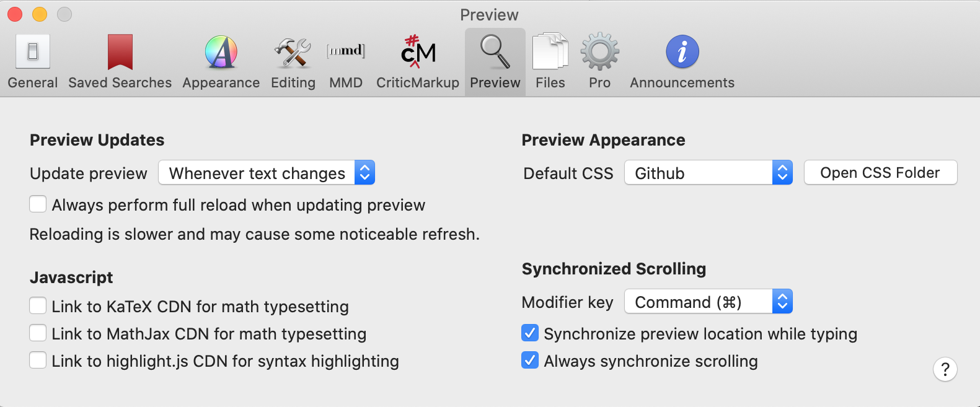Select the MMD preferences icon
Viewport: 980px width, 407px height.
point(345,52)
